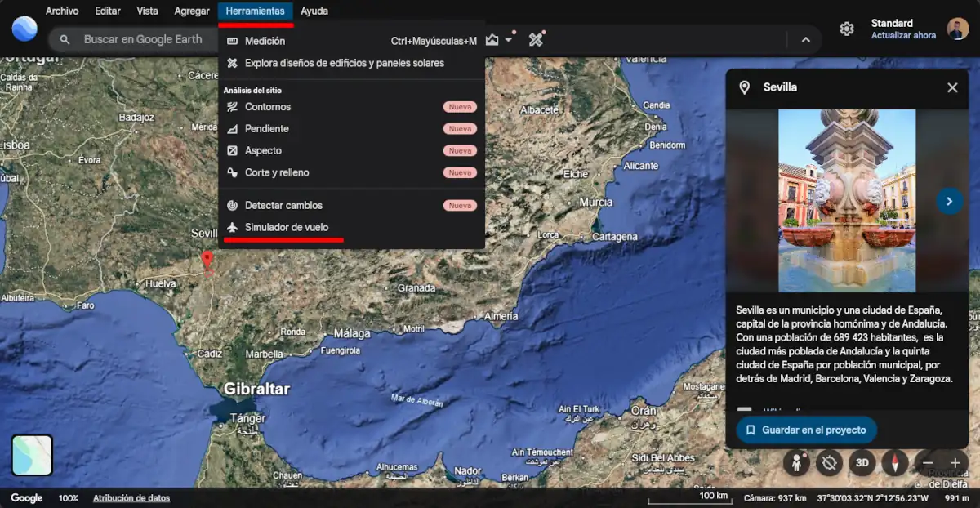Screen dimensions: 980x508
Task: Choose the Aspecto menu entry
Action: 352,151
